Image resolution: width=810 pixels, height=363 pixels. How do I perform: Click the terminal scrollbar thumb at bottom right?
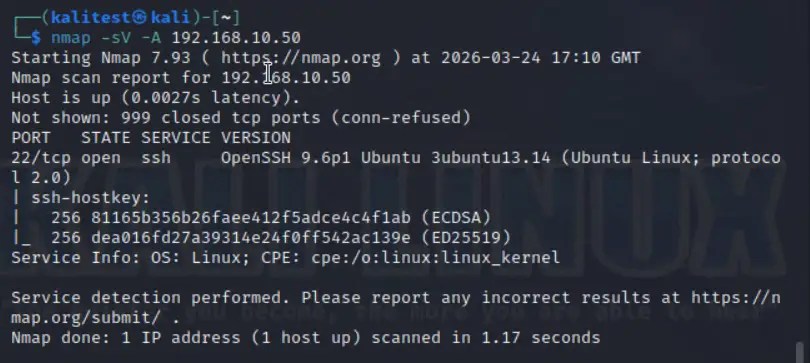point(802,352)
